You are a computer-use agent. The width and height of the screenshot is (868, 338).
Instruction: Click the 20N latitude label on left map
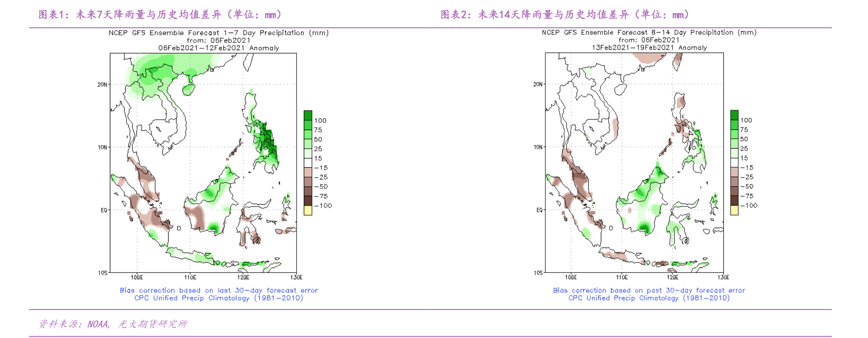(x=102, y=84)
